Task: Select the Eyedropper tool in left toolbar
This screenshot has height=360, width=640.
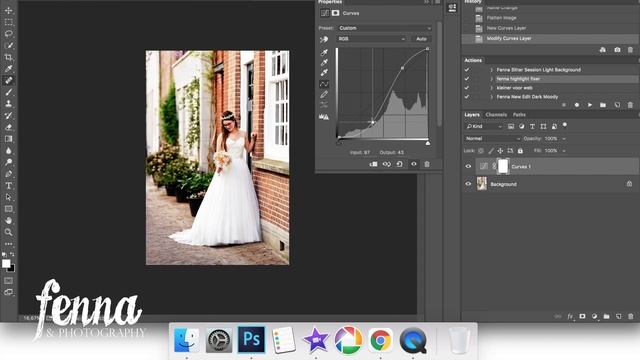Action: pos(9,69)
